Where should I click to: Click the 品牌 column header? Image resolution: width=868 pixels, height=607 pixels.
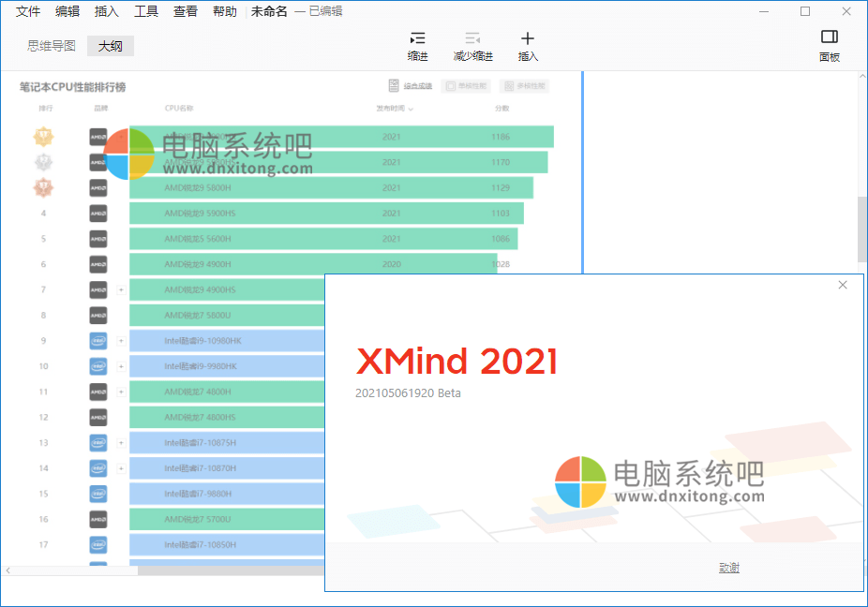[x=100, y=109]
